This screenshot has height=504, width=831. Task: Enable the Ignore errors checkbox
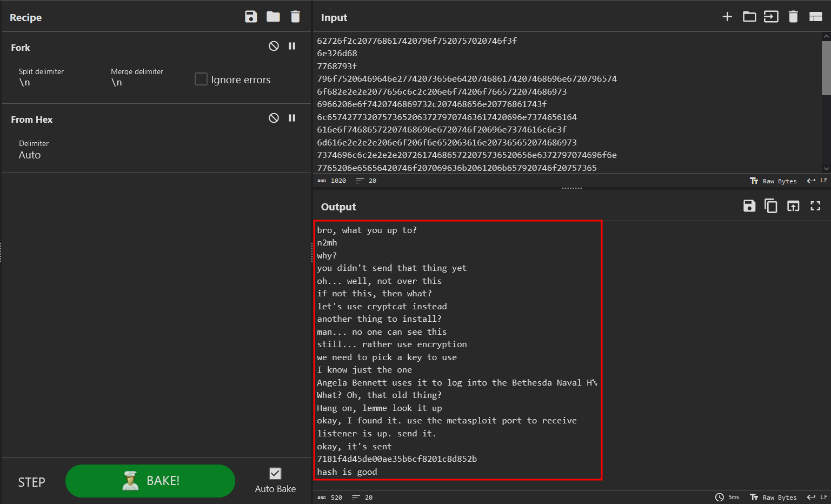point(201,79)
